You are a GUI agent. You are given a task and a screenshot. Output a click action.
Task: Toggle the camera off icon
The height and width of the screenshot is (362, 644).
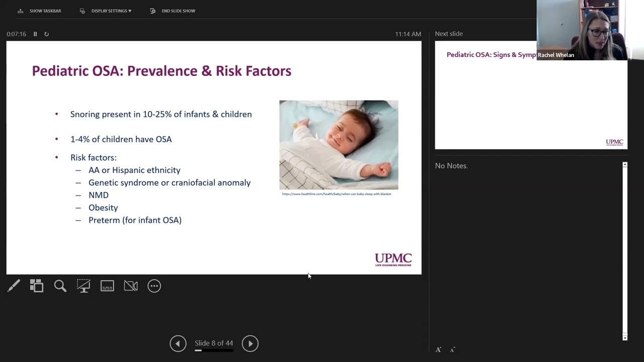tap(131, 286)
